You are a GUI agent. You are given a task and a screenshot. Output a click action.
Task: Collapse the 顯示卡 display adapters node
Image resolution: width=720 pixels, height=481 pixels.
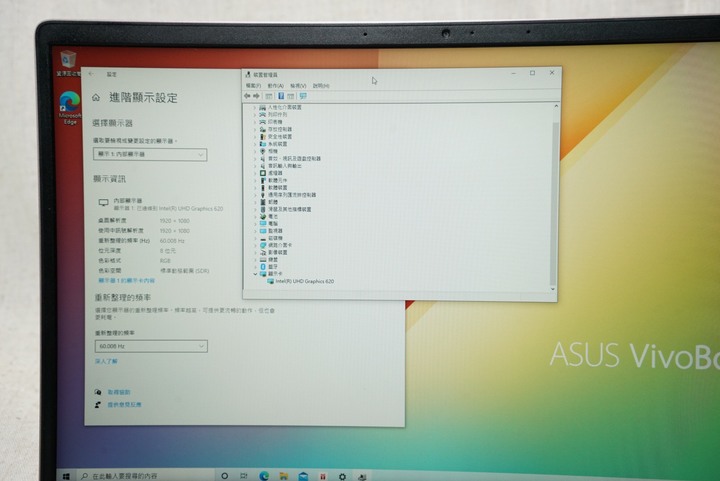click(x=255, y=274)
